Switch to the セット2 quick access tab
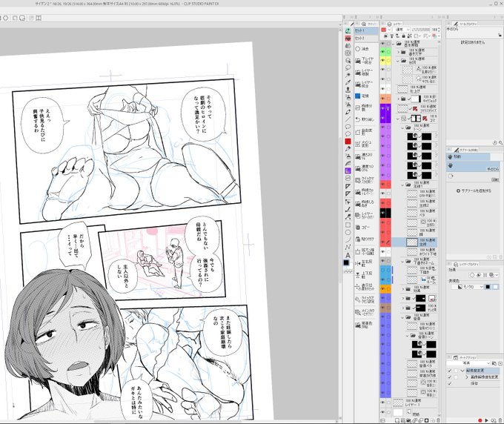 coord(366,39)
